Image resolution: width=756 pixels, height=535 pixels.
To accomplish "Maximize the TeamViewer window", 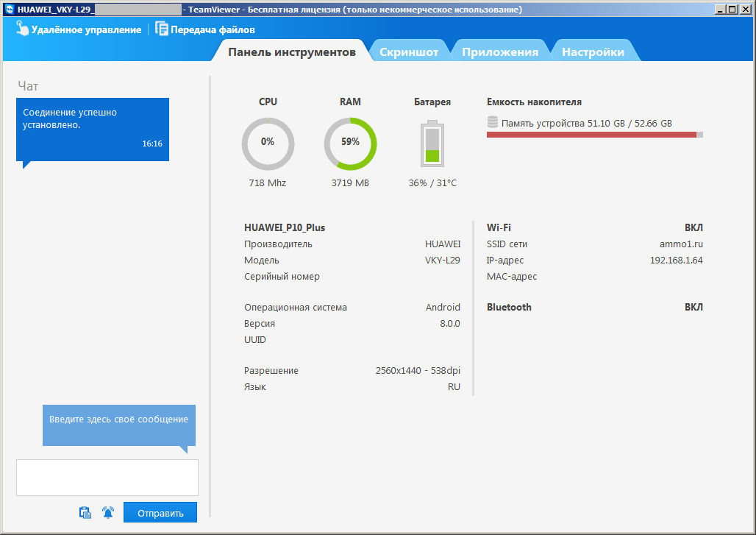I will pyautogui.click(x=732, y=9).
